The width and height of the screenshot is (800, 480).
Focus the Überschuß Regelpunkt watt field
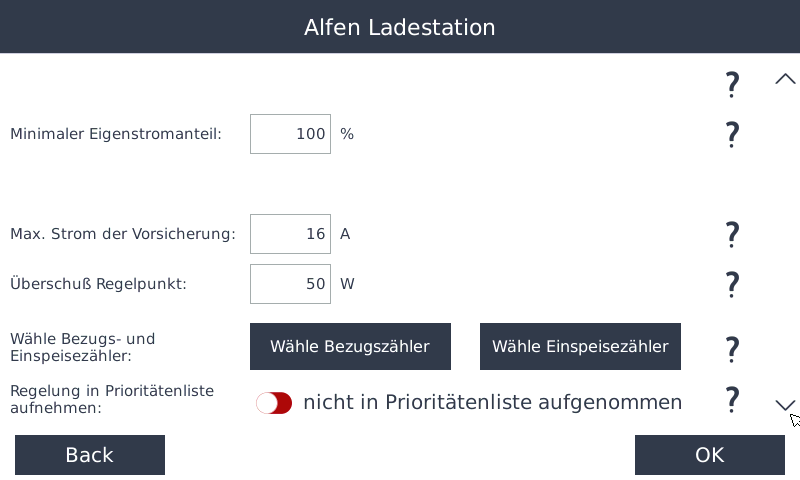[x=290, y=284]
